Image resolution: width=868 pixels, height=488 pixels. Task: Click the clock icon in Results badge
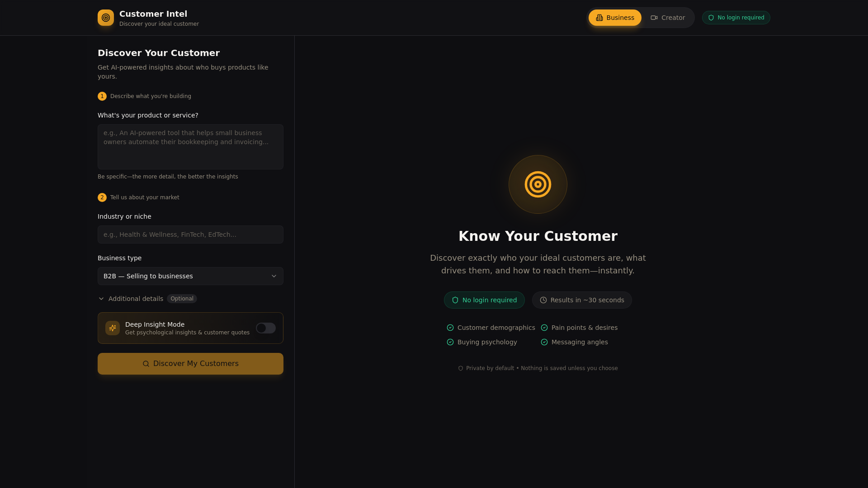point(543,300)
